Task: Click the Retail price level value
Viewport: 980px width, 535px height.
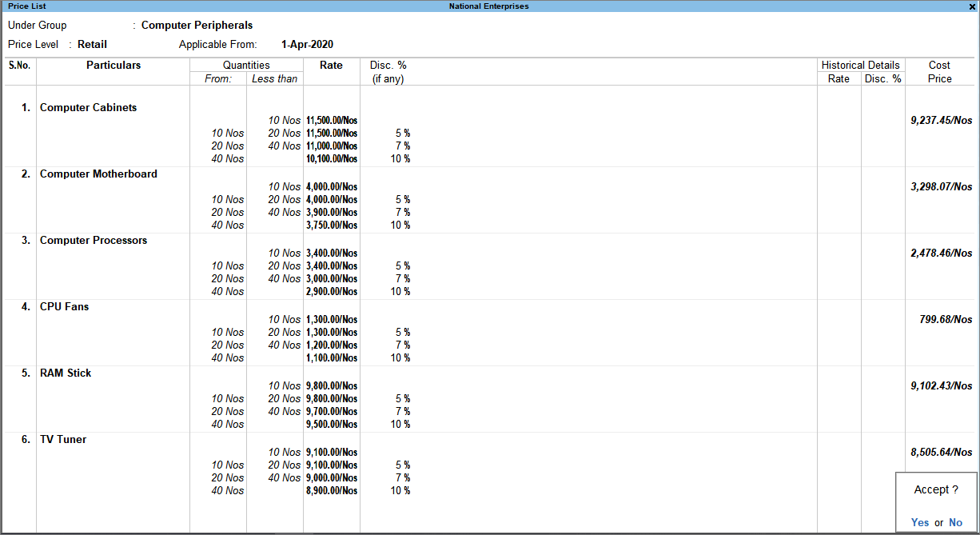Action: point(92,44)
